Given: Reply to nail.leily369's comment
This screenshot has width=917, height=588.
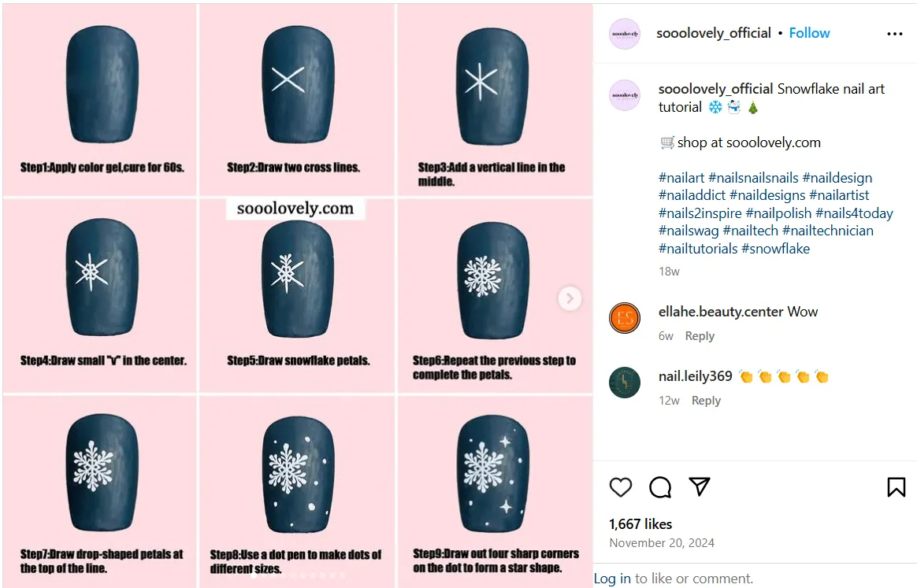Looking at the screenshot, I should click(706, 400).
